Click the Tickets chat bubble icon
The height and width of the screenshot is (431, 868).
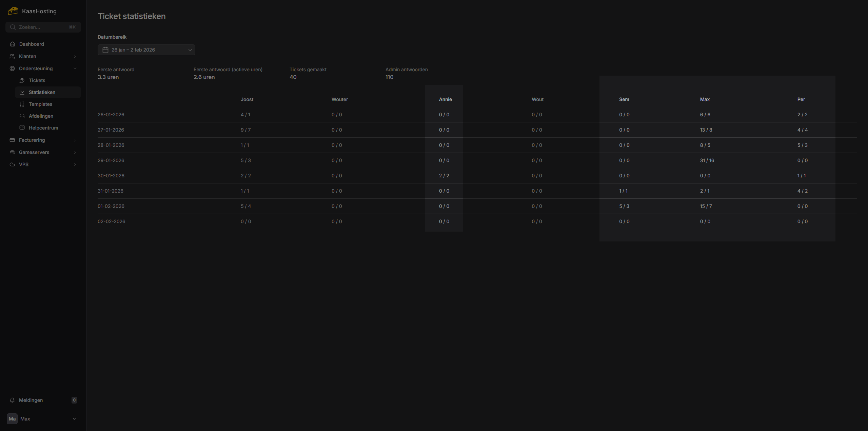22,80
